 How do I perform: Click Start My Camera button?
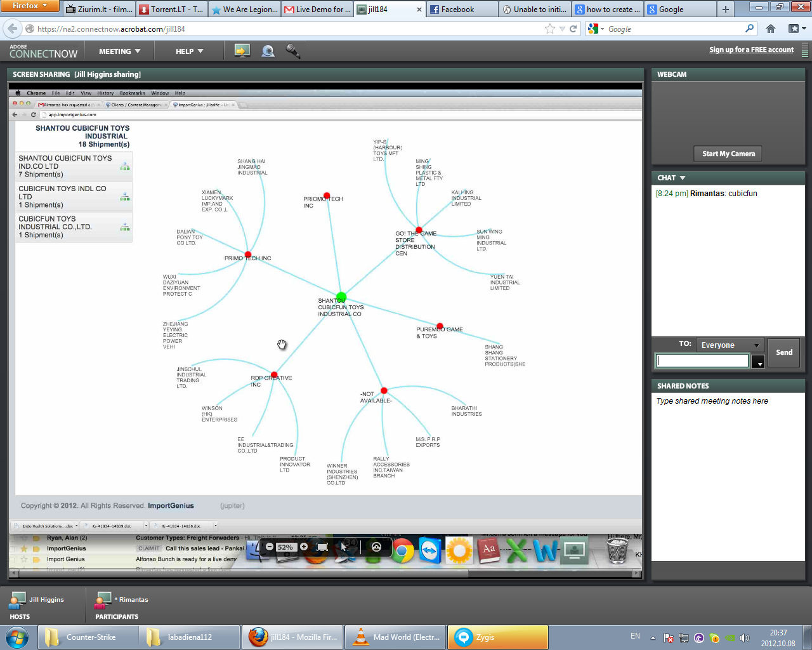[x=728, y=154]
